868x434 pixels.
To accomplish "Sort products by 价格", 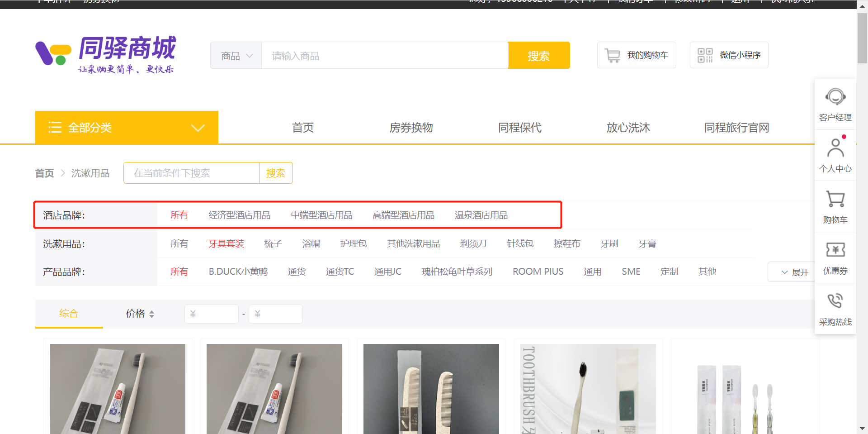I will click(x=140, y=314).
